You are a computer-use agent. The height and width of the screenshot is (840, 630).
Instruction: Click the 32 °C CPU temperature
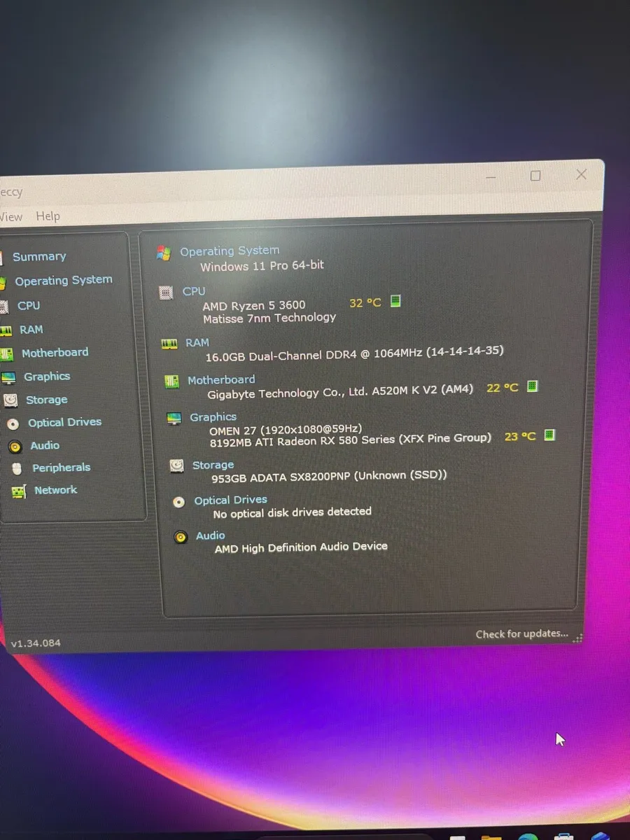[365, 303]
